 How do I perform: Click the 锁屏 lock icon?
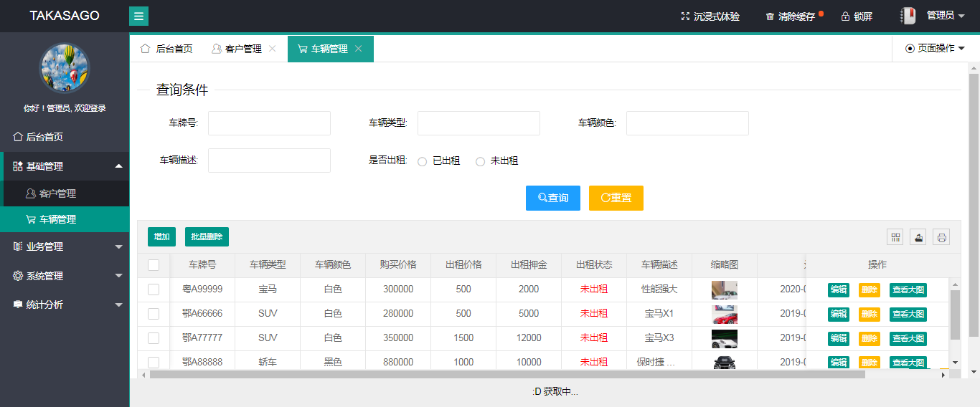(x=845, y=16)
